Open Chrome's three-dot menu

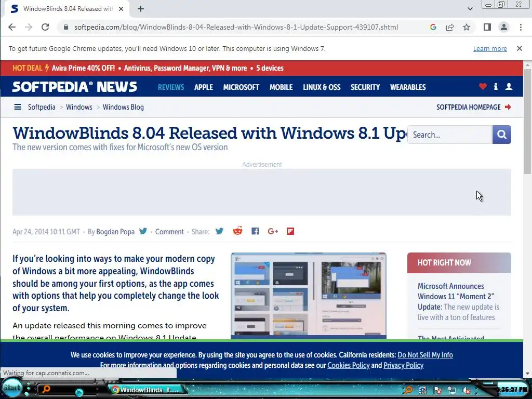(x=521, y=27)
